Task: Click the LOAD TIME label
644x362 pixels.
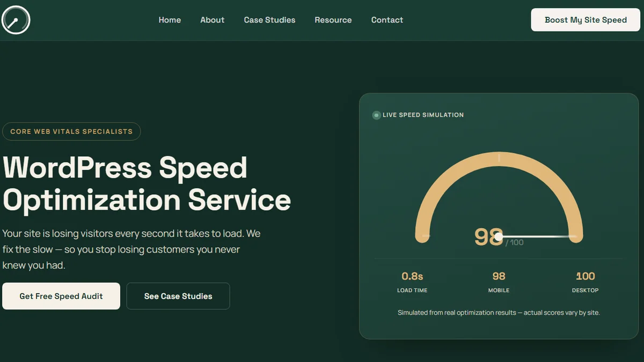Action: [412, 290]
